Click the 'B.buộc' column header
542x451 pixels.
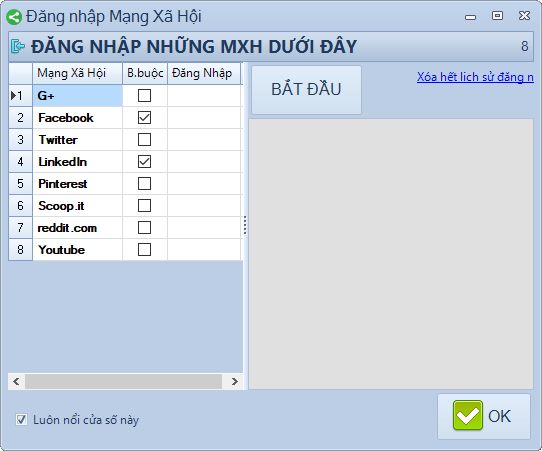(x=145, y=73)
